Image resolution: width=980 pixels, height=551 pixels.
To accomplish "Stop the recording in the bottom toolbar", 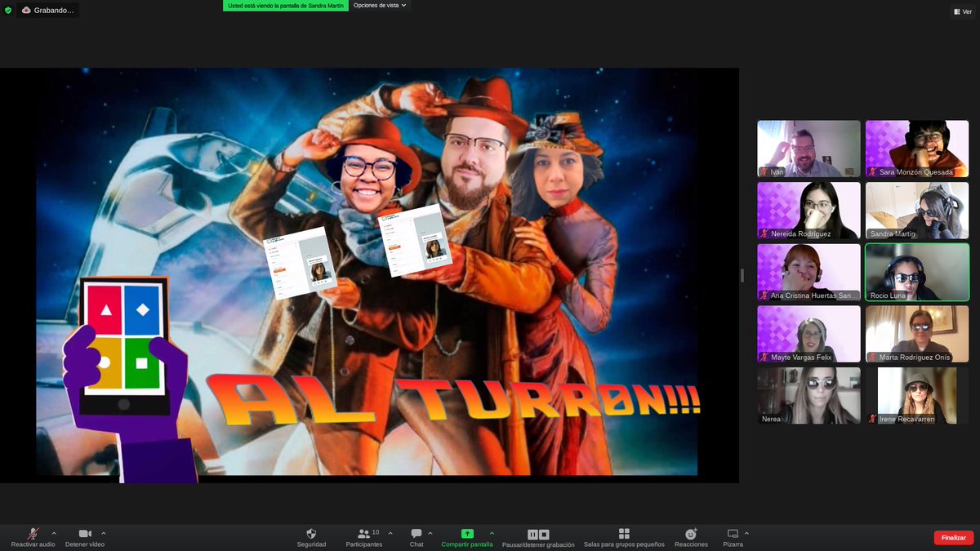I will point(544,534).
